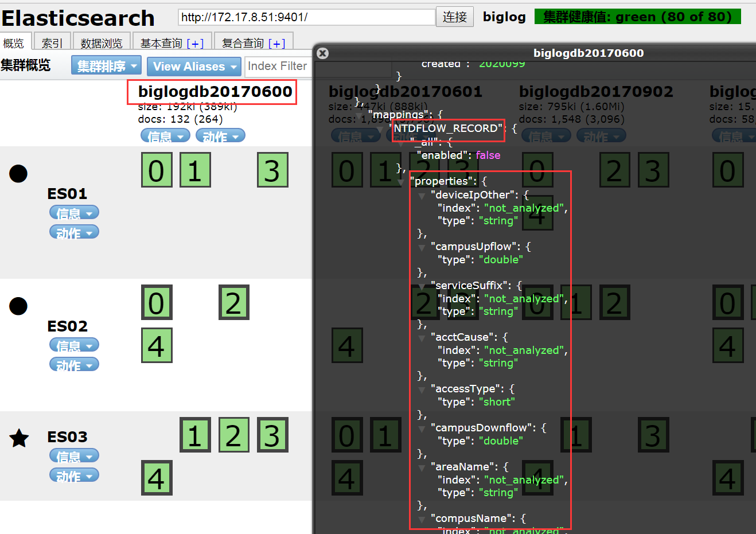Viewport: 756px width, 534px height.
Task: Select shard 1 of biglogdb20170600 on ES03
Action: [195, 435]
